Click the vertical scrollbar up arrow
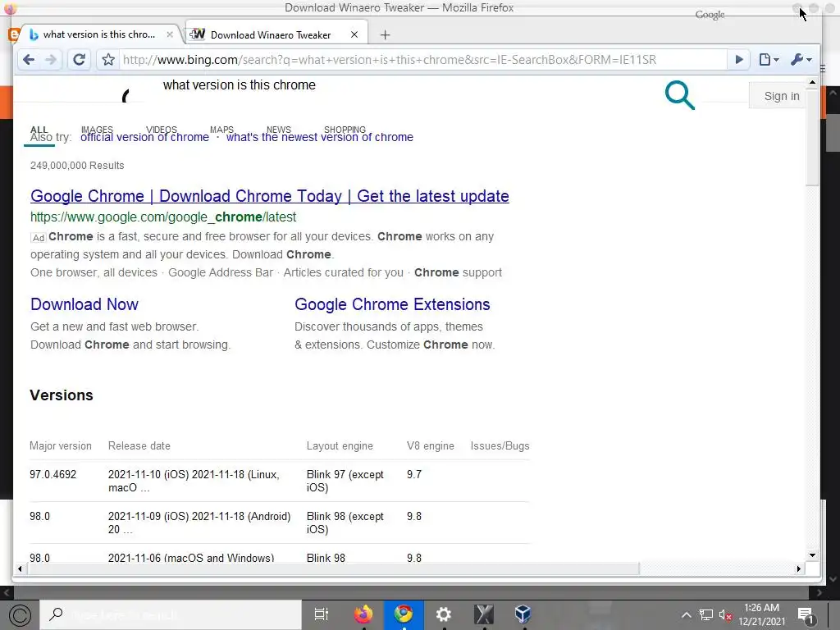The width and height of the screenshot is (840, 630). 812,83
